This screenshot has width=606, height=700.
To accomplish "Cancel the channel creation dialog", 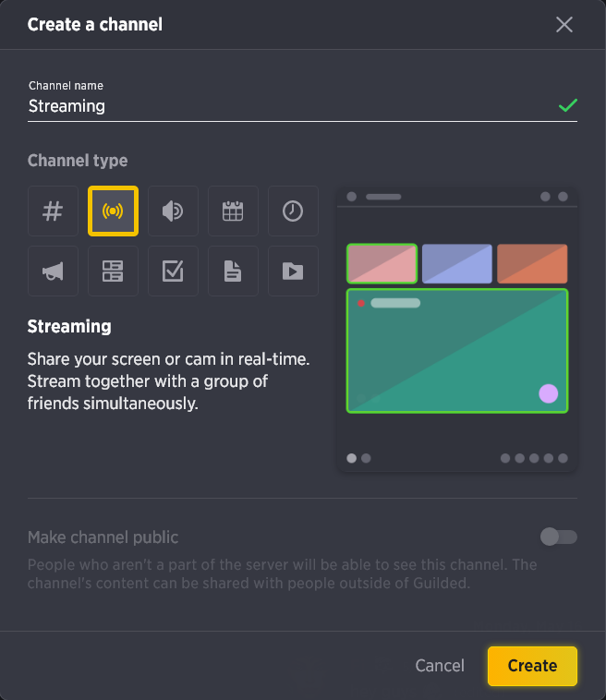I will (440, 666).
